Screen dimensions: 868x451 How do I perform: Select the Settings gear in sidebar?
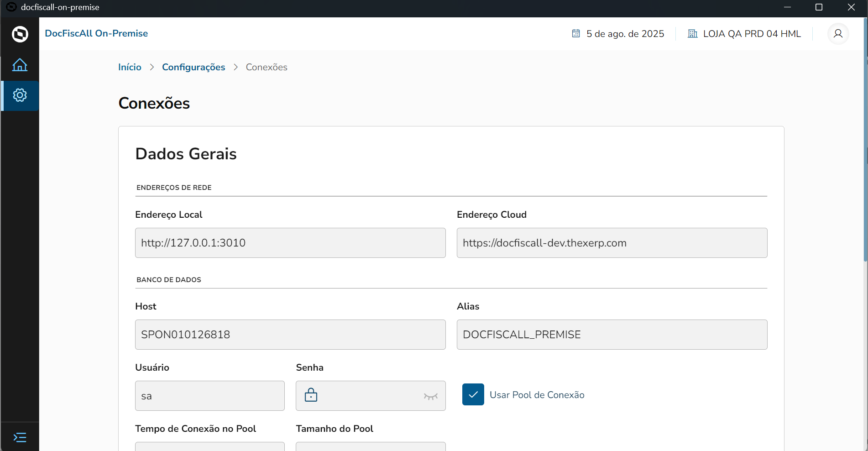(20, 95)
